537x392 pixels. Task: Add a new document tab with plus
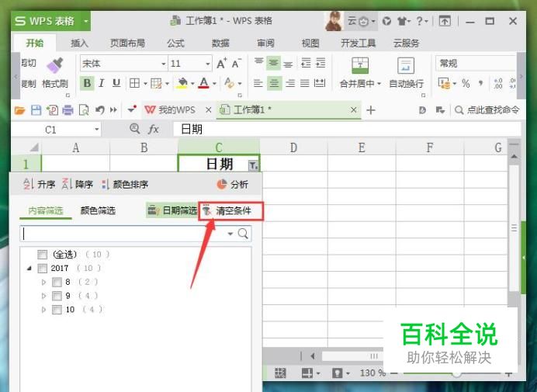coord(371,110)
